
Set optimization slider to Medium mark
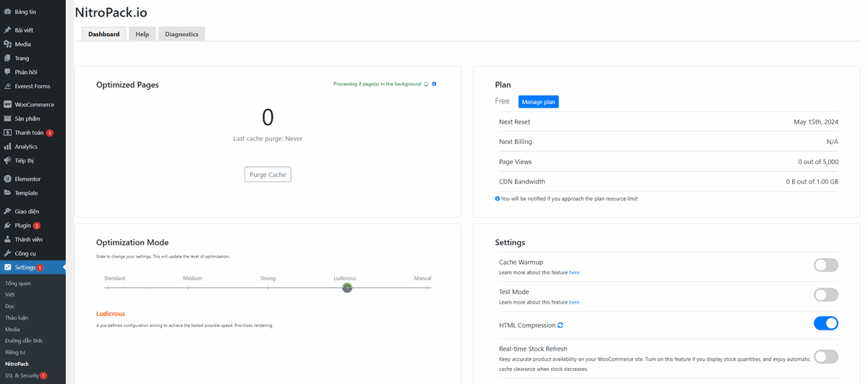pos(188,288)
